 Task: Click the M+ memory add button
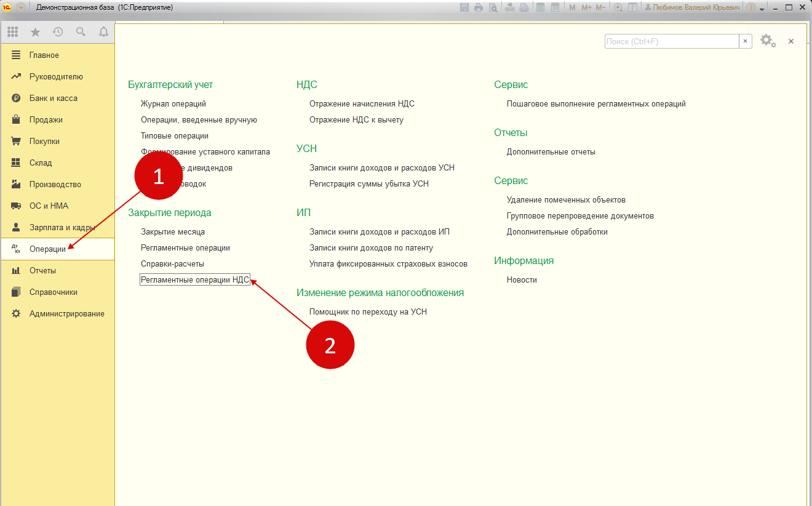(x=586, y=7)
